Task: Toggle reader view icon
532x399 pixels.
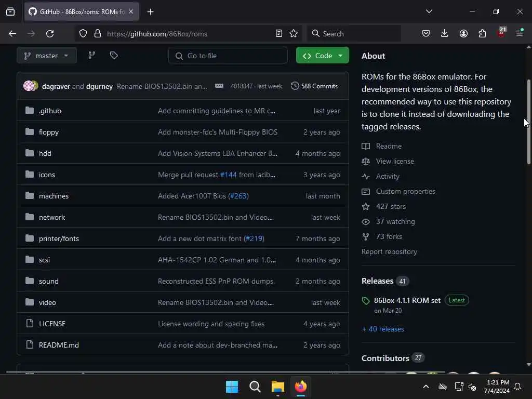Action: 279,33
